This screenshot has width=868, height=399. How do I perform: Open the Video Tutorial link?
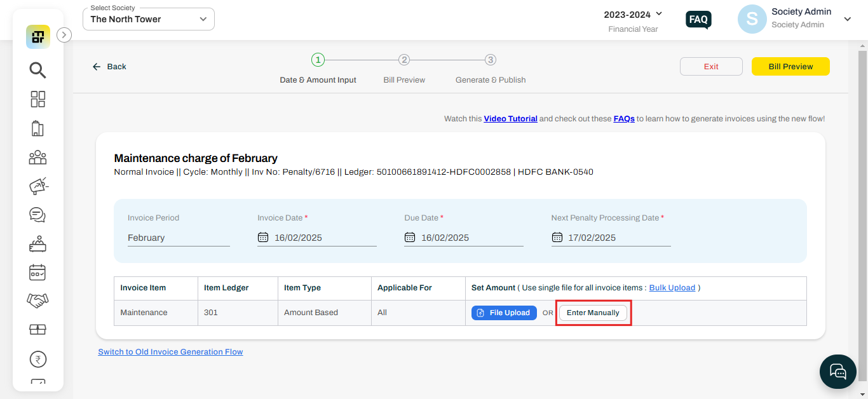click(510, 119)
